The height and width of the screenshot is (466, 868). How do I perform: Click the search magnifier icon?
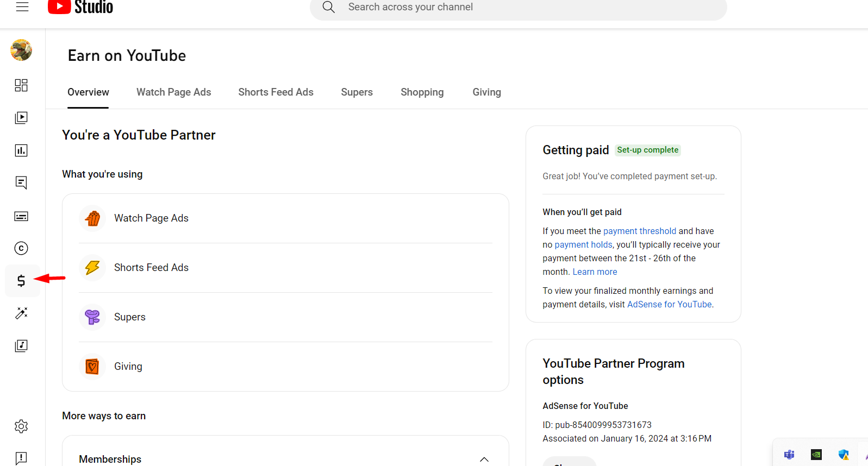[329, 7]
